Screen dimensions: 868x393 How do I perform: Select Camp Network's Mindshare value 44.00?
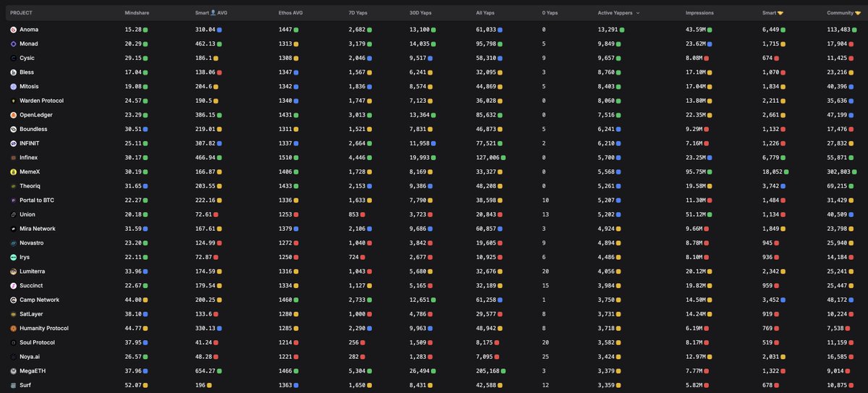click(133, 300)
